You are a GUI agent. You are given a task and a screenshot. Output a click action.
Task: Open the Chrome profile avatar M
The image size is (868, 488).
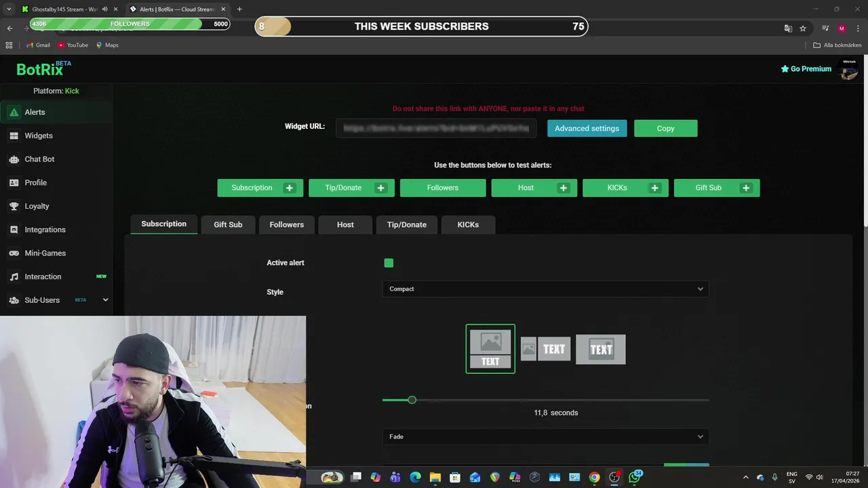point(842,28)
